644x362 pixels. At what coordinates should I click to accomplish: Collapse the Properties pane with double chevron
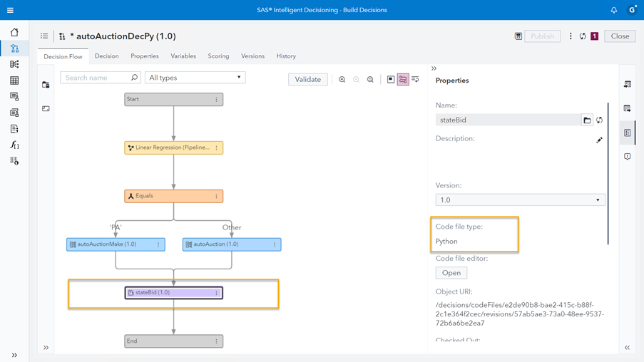coord(434,68)
